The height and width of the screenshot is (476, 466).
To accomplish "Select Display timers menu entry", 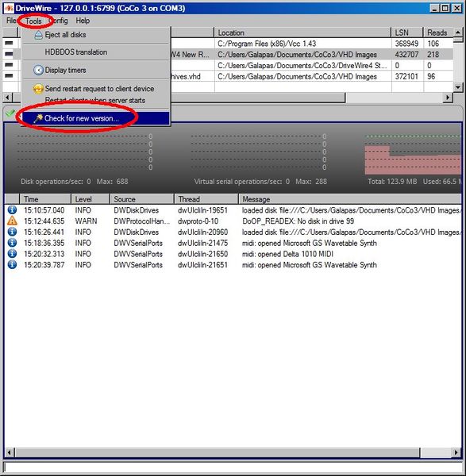I will point(96,70).
